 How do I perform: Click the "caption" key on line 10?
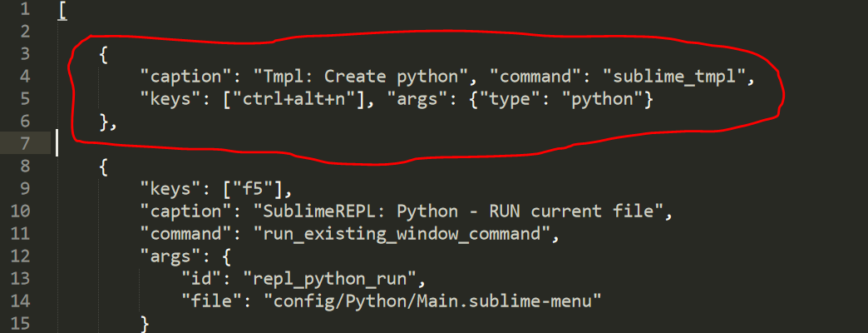click(185, 211)
